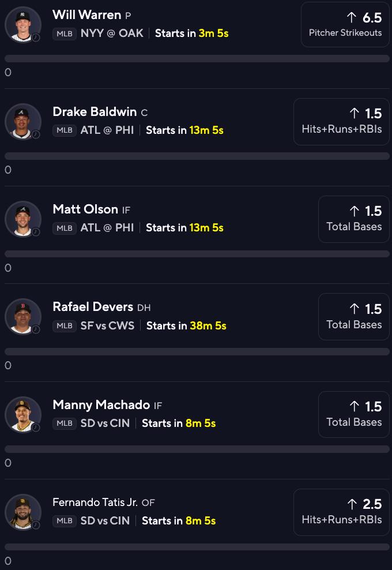The image size is (392, 570).
Task: Click the clock badge on Drake Baldwin's avatar
Action: coord(36,134)
